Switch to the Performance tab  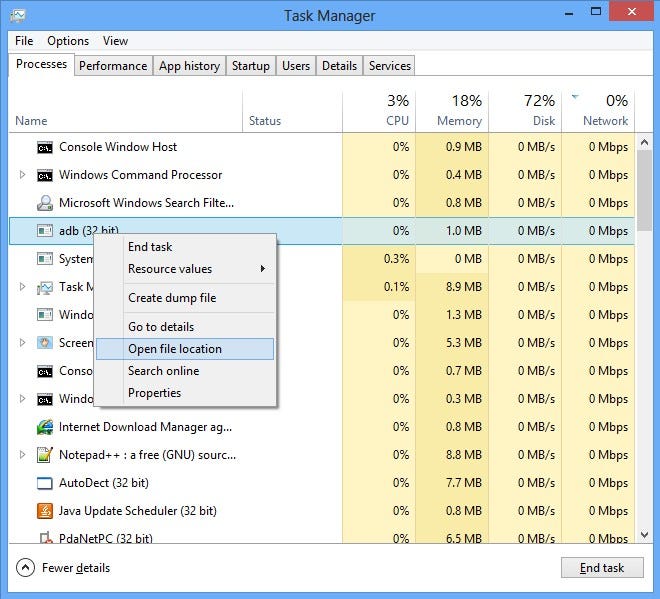113,66
